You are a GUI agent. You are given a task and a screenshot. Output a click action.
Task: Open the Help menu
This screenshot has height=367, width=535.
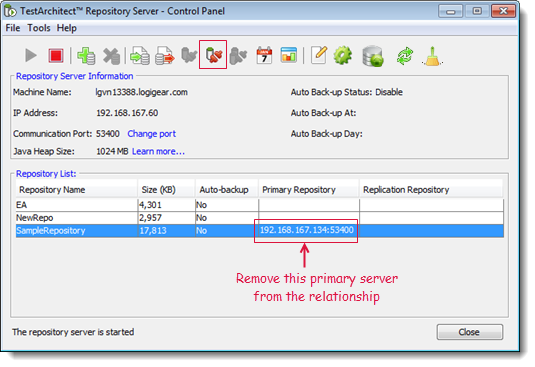pyautogui.click(x=67, y=28)
